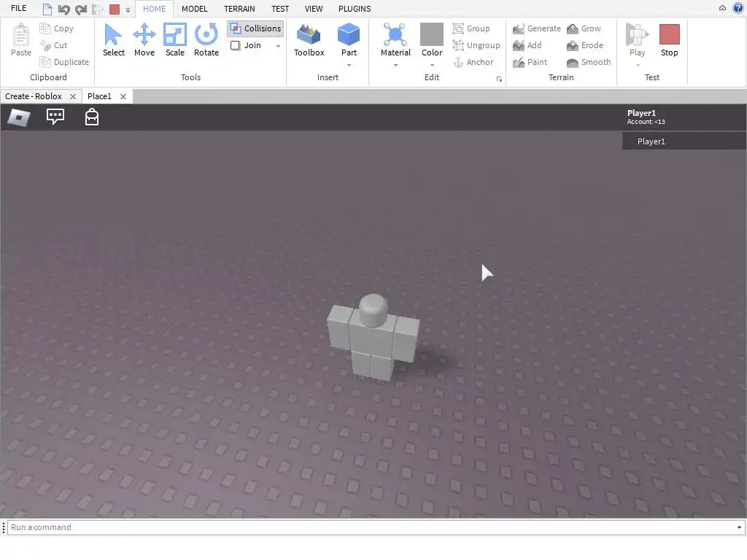
Task: Use the Add terrain tool
Action: click(x=527, y=45)
